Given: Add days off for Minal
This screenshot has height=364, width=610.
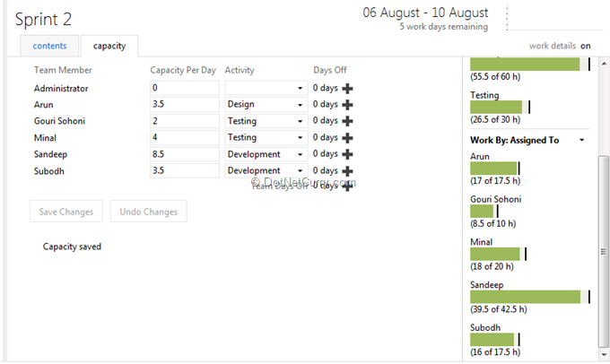Looking at the screenshot, I should click(x=348, y=138).
